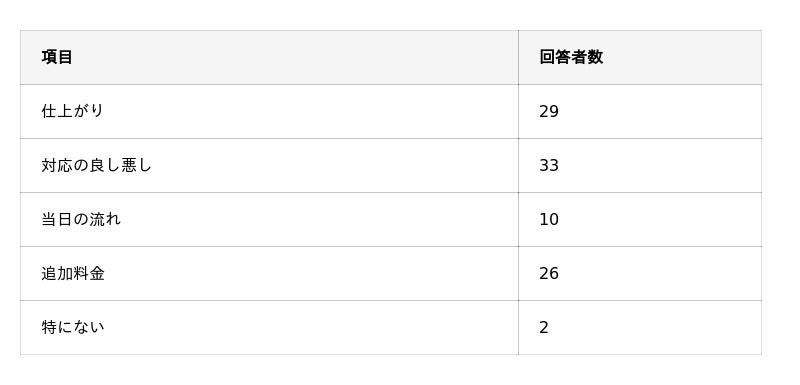
Task: Click empty header area right of 項目
Action: click(x=296, y=57)
